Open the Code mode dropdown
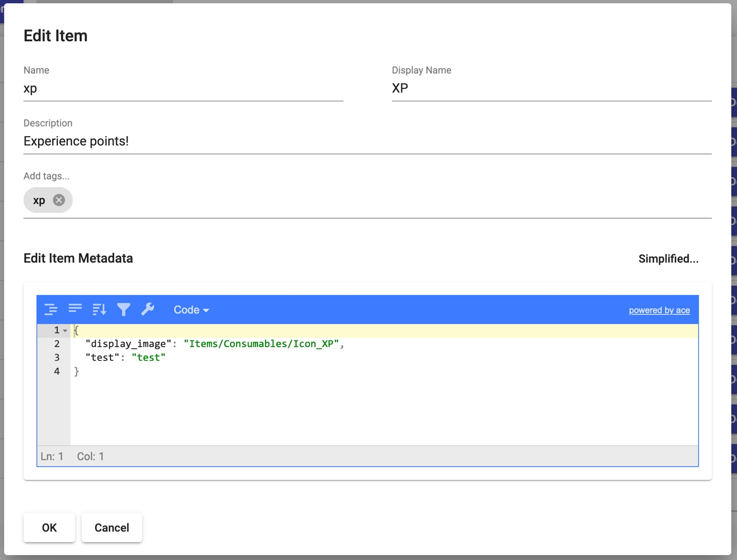 [191, 310]
